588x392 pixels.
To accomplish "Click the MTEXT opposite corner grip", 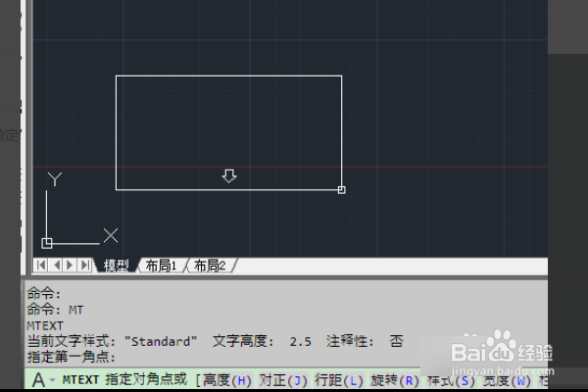I will click(341, 190).
